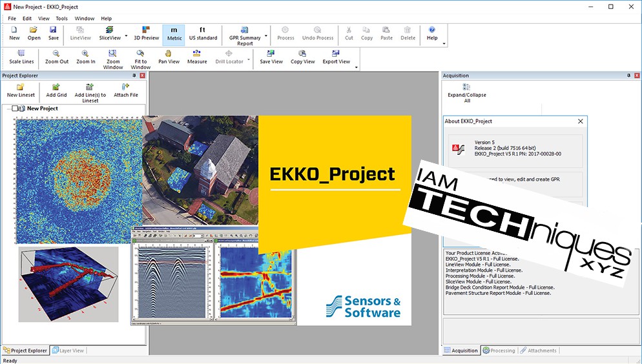Open Help from toolbar
Viewport: 642px width, 364px height.
point(432,34)
